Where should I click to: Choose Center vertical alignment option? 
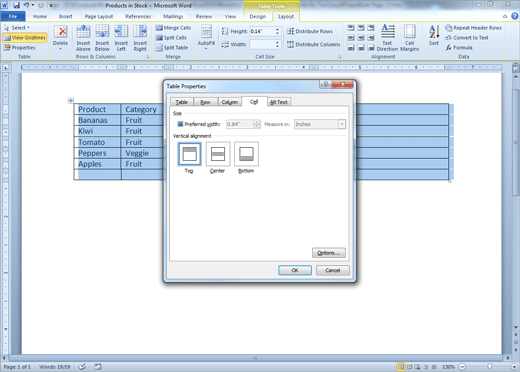click(x=218, y=154)
